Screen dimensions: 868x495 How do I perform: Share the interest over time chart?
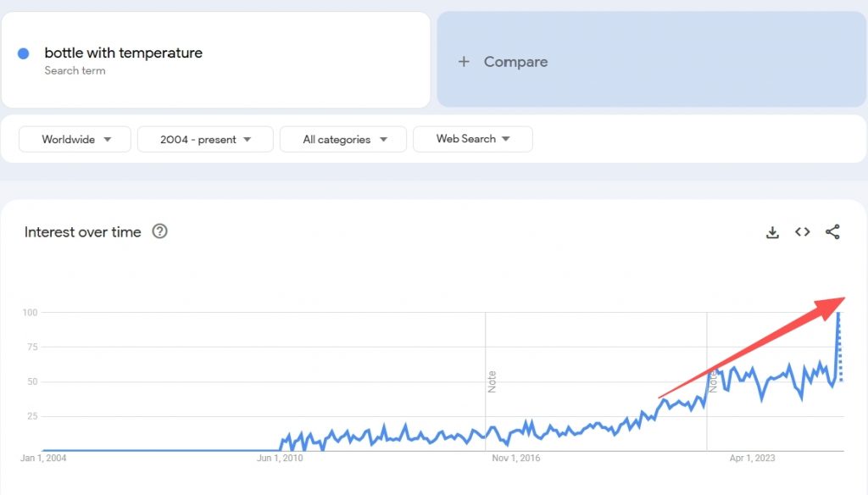click(832, 232)
